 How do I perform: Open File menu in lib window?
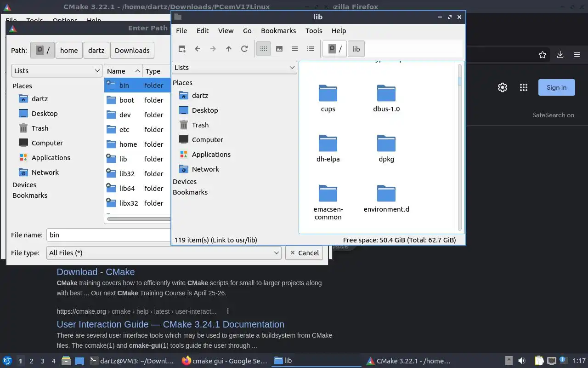pyautogui.click(x=181, y=31)
